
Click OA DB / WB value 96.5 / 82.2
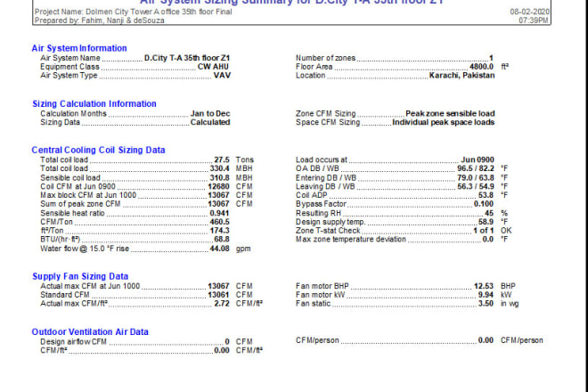click(x=476, y=168)
